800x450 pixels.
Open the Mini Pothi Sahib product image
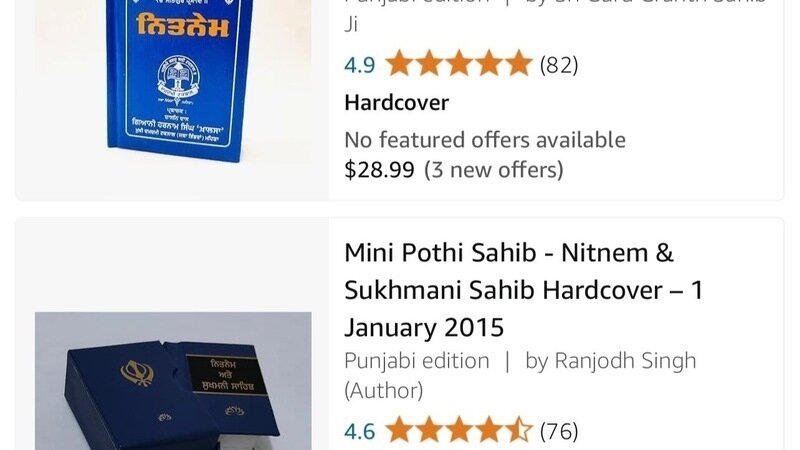click(x=173, y=381)
